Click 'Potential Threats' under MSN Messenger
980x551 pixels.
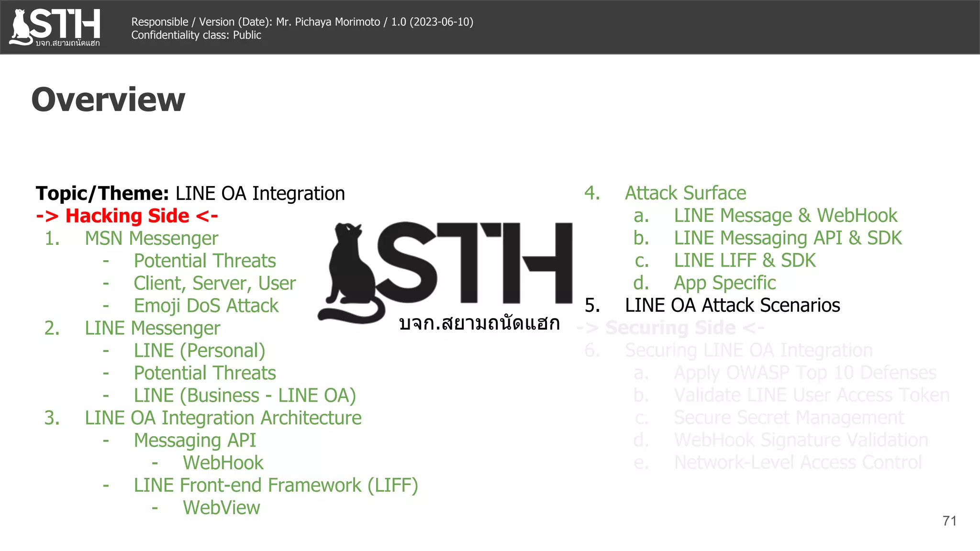[205, 261]
